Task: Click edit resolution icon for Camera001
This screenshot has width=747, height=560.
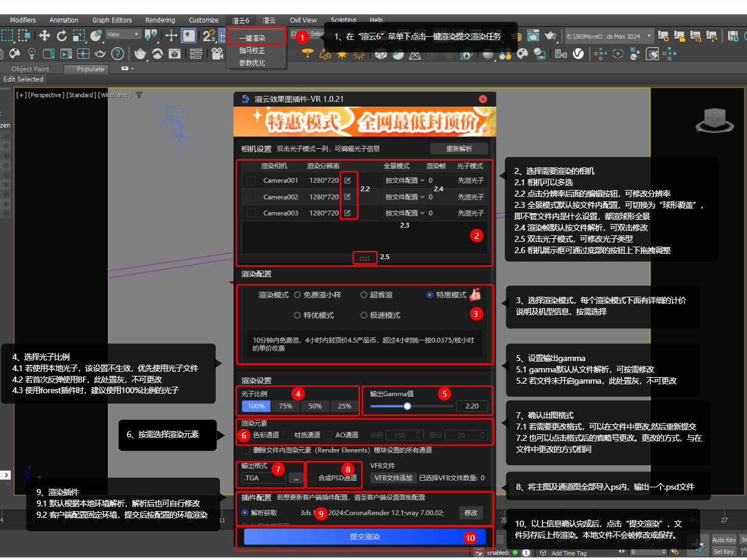Action: click(x=348, y=181)
